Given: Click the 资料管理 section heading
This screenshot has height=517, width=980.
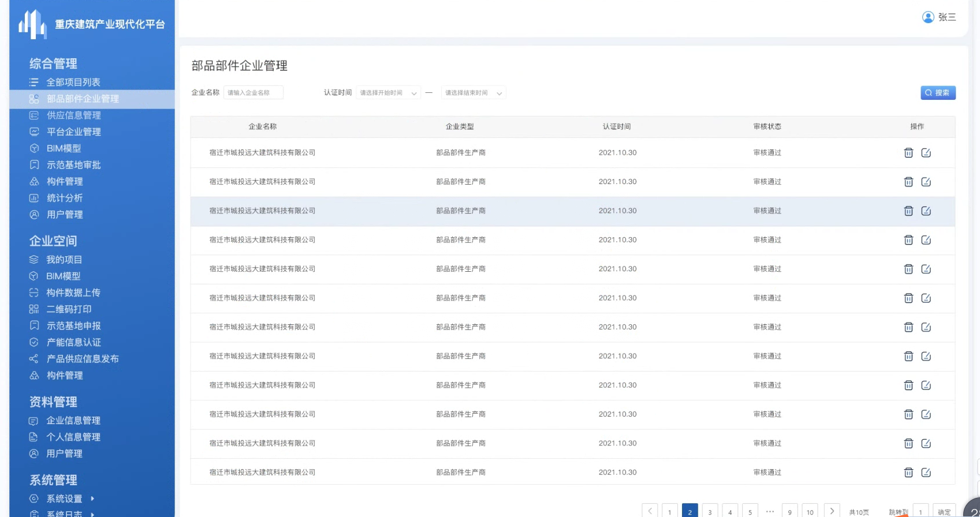Looking at the screenshot, I should click(53, 402).
